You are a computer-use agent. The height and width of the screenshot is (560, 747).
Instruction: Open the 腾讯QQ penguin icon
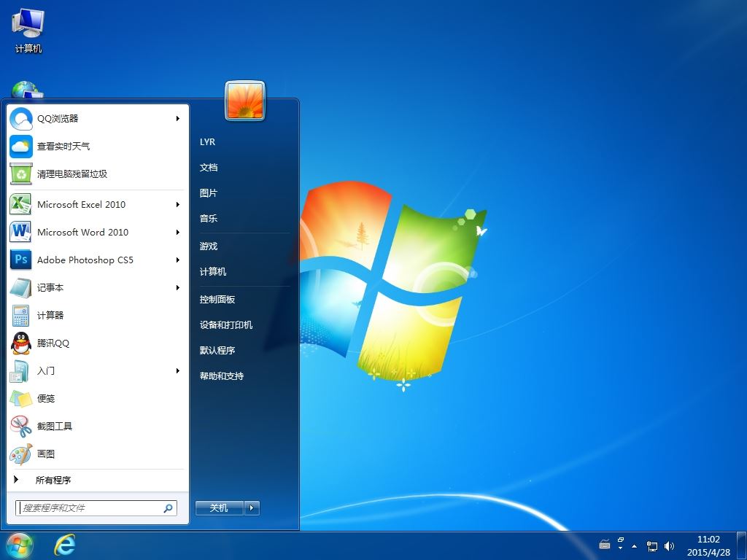(21, 343)
